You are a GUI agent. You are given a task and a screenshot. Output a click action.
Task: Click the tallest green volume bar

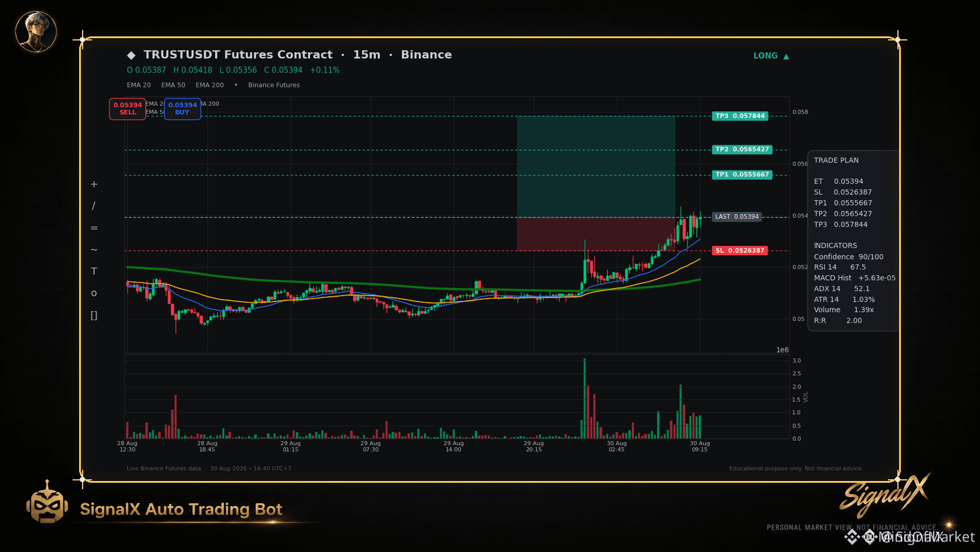(x=584, y=399)
